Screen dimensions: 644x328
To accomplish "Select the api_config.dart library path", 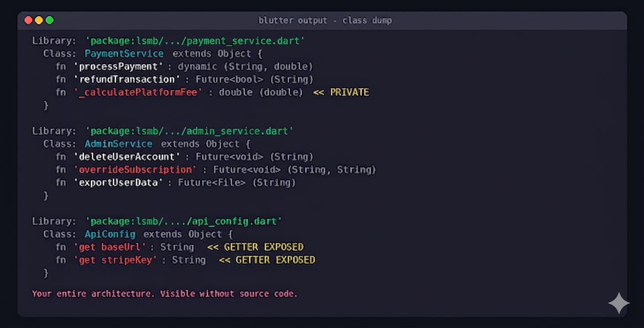I will 183,221.
